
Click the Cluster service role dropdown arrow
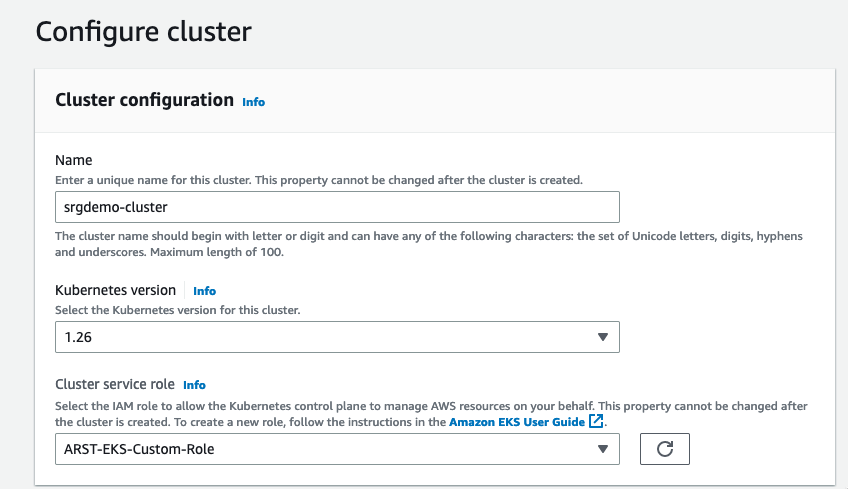coord(602,449)
